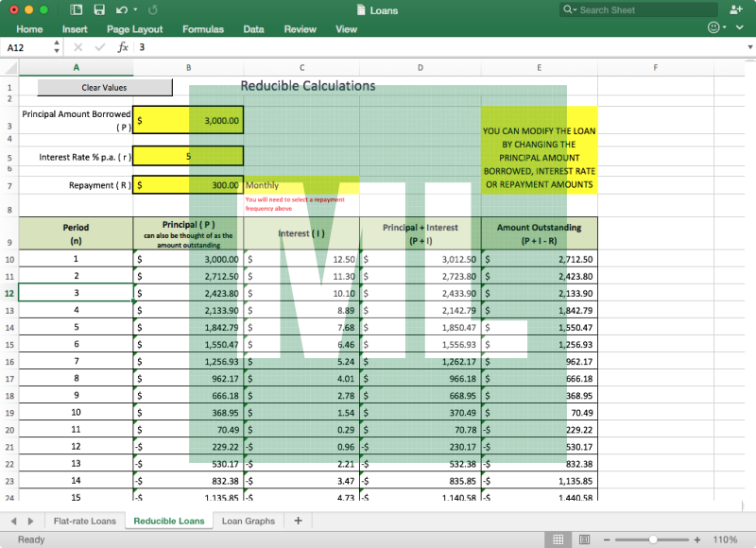Open the share workbook icon
Image resolution: width=756 pixels, height=548 pixels.
coord(735,10)
